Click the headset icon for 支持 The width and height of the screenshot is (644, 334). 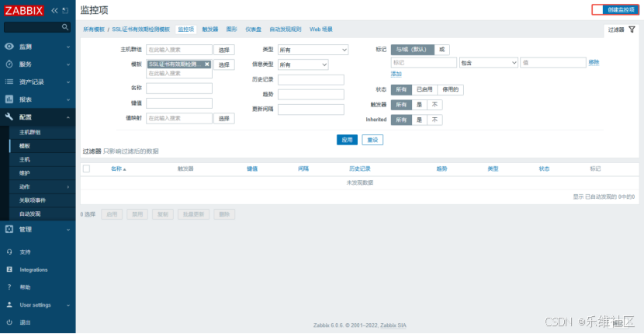(x=9, y=252)
